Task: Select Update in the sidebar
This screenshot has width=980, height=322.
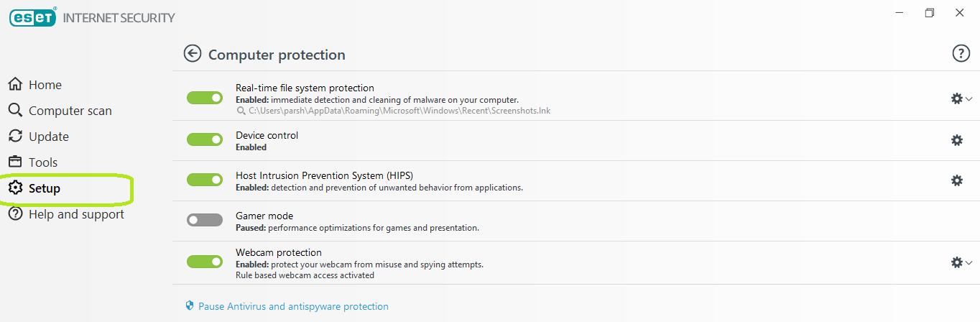Action: pyautogui.click(x=48, y=137)
